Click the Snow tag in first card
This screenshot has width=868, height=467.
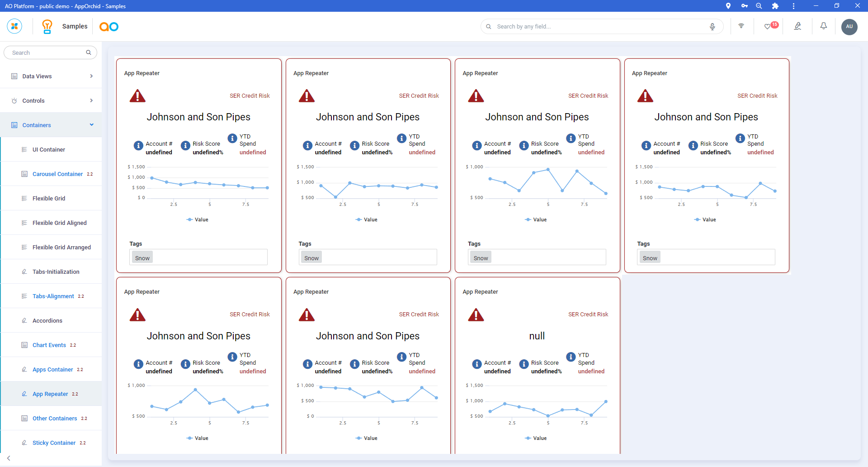pyautogui.click(x=142, y=258)
